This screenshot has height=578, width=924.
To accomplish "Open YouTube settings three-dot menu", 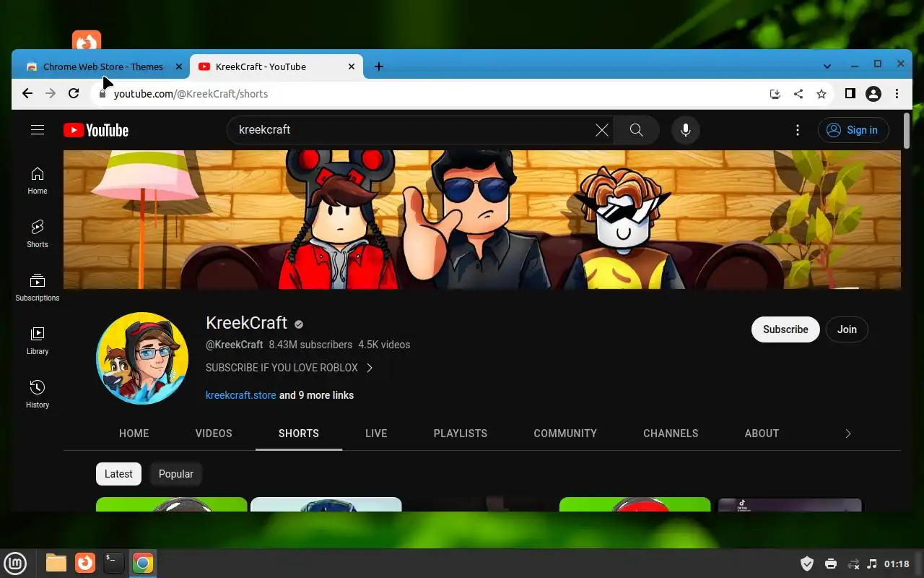I will 798,130.
